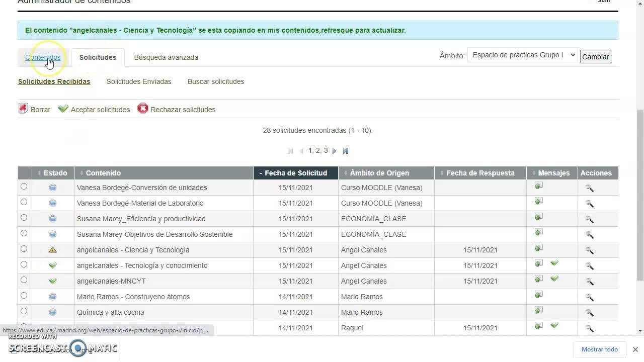Click the Cambiar button
Viewport: 644px width, 362px height.
pos(596,57)
